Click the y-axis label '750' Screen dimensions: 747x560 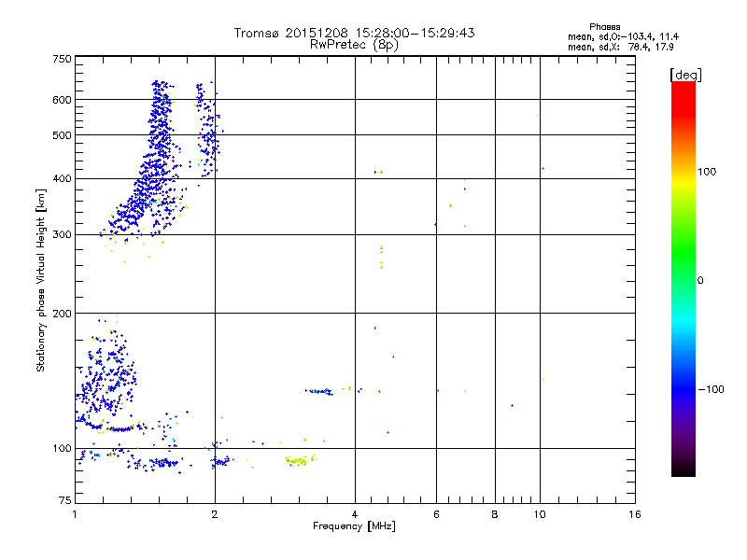coord(62,59)
